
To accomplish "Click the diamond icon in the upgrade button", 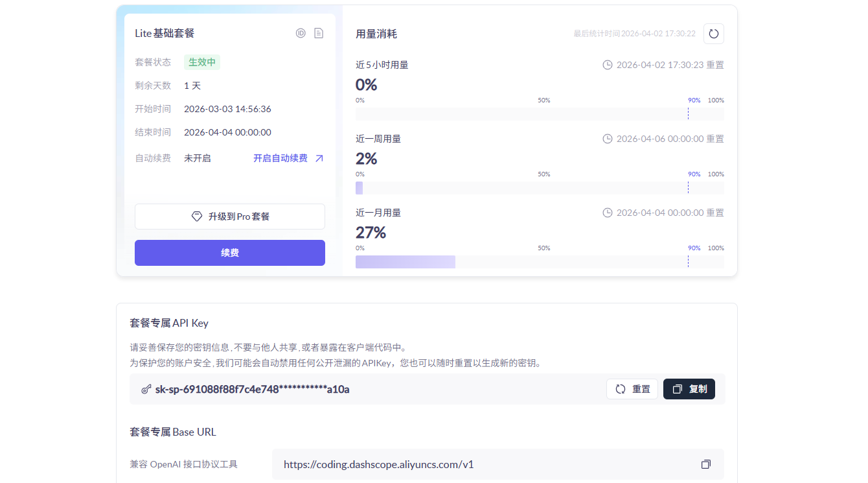I will click(x=197, y=217).
